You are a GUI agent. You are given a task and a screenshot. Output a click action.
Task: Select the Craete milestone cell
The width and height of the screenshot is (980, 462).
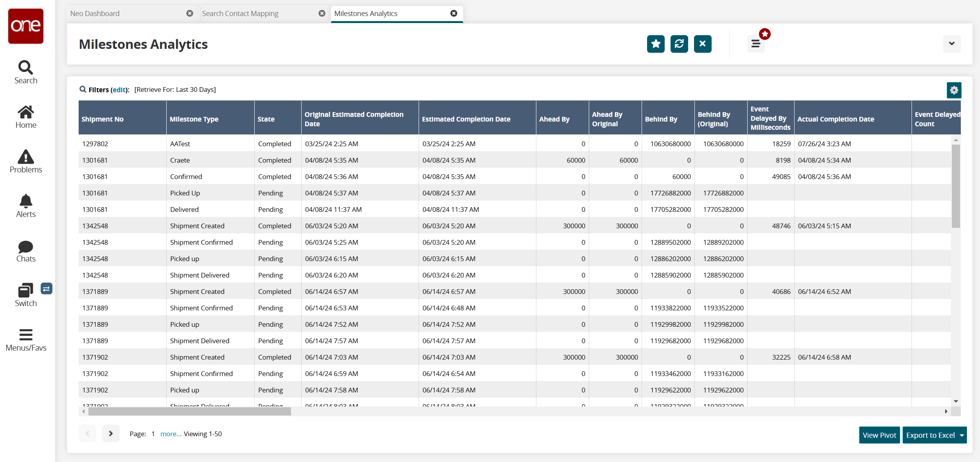[x=210, y=160]
